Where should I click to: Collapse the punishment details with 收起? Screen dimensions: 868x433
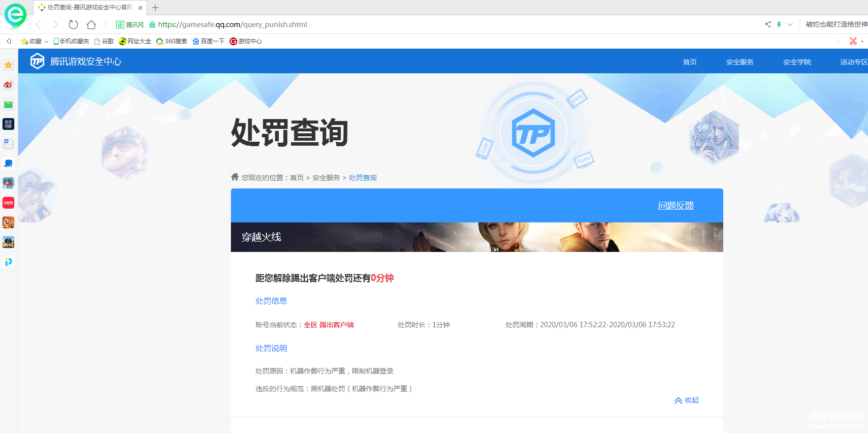pyautogui.click(x=687, y=401)
